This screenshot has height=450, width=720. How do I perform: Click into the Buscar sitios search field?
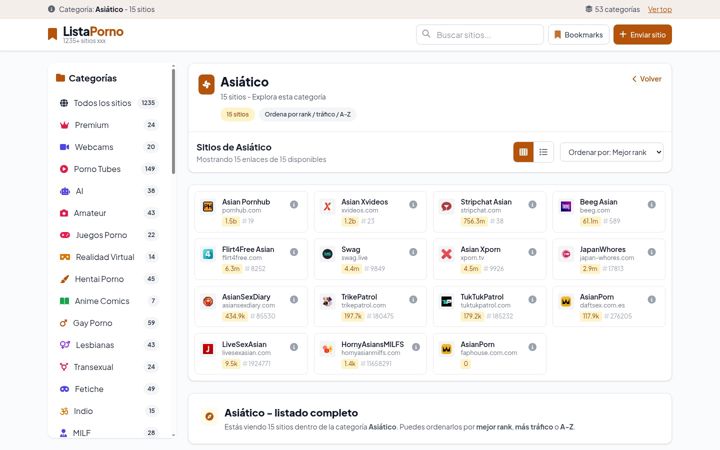pyautogui.click(x=480, y=34)
